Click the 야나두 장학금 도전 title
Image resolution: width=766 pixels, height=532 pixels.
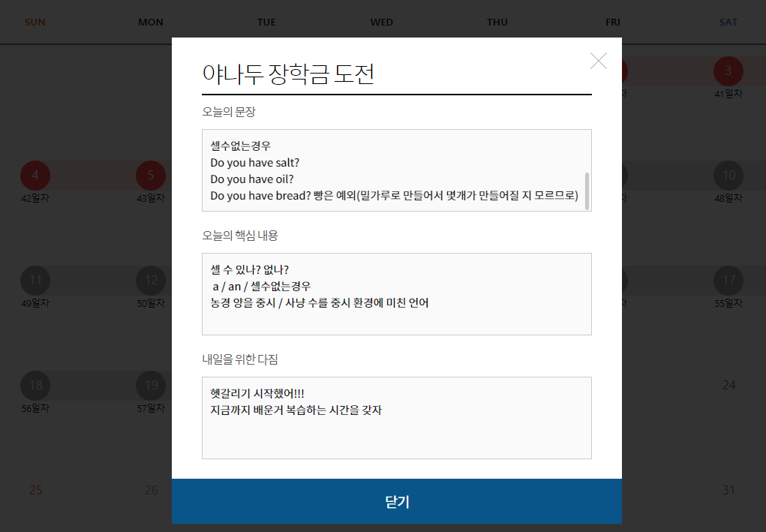tap(288, 74)
